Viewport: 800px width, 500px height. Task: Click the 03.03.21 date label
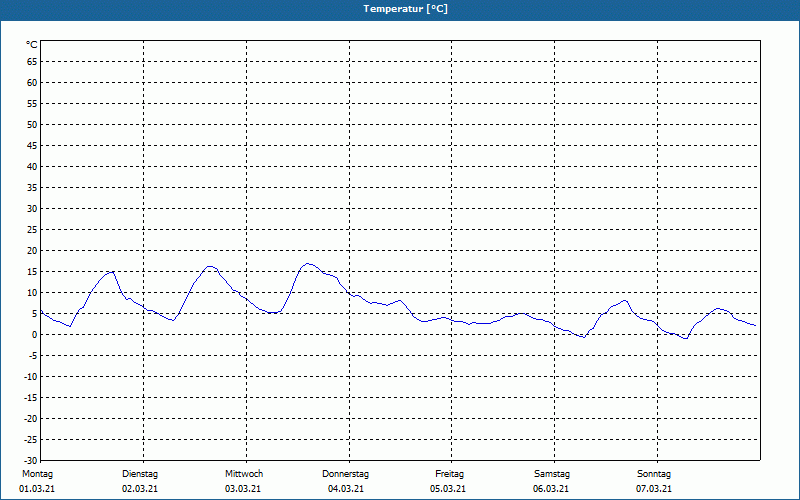point(243,489)
